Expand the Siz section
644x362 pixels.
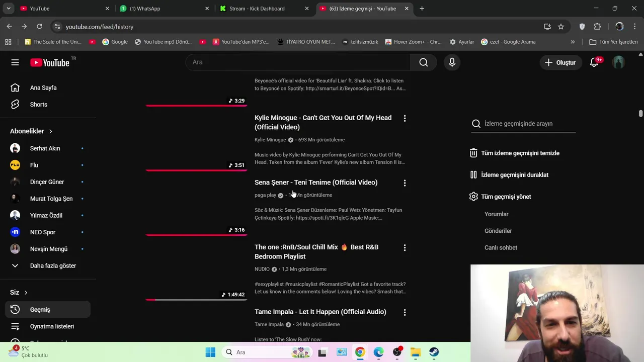pyautogui.click(x=19, y=293)
